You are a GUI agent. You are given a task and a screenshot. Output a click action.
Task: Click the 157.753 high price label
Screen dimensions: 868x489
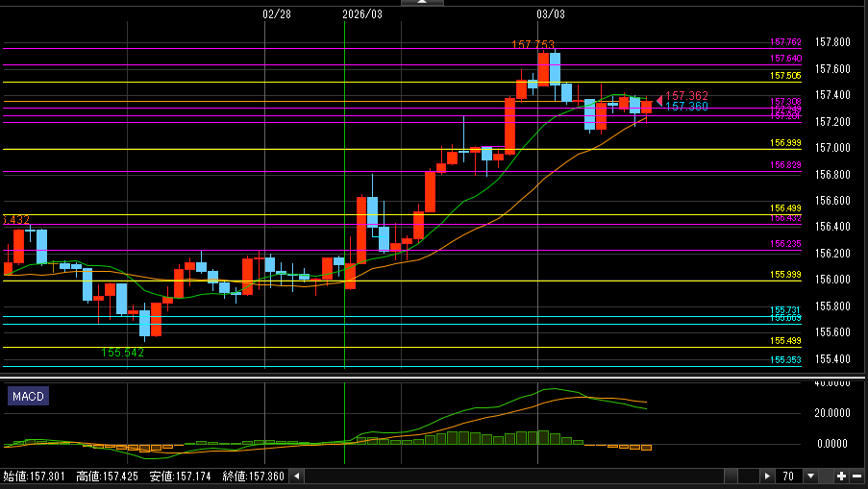(x=533, y=45)
